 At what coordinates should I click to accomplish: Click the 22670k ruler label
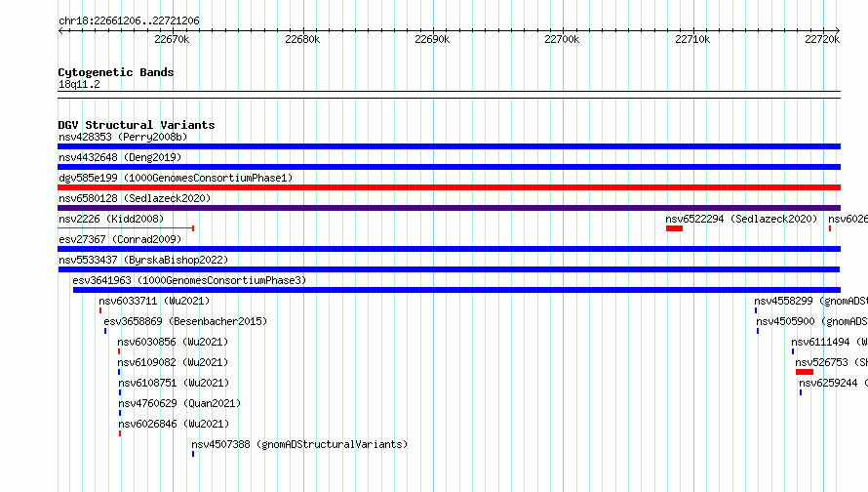point(172,39)
